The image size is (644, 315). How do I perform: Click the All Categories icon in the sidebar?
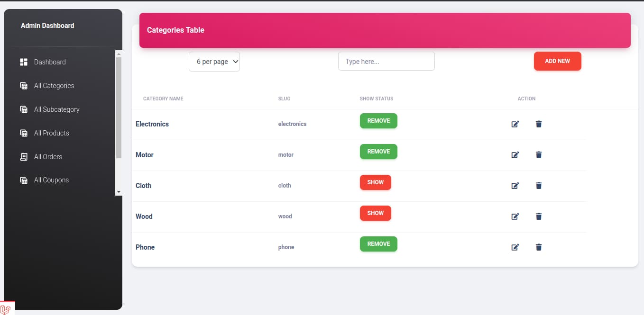click(x=24, y=85)
